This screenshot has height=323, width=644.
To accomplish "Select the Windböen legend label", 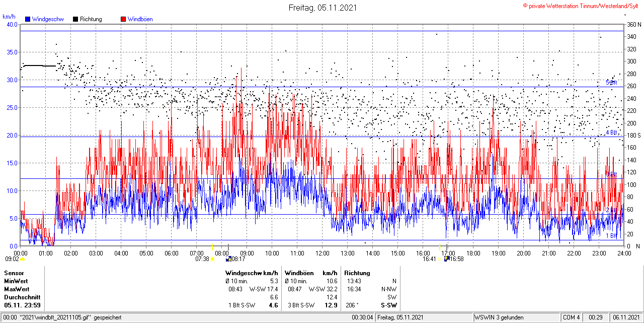I will point(140,19).
